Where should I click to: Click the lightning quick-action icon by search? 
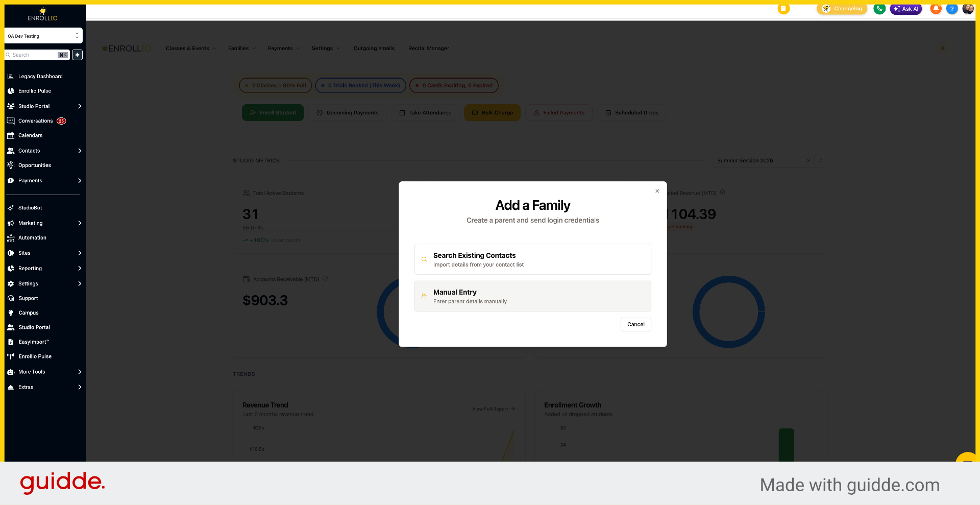click(77, 55)
